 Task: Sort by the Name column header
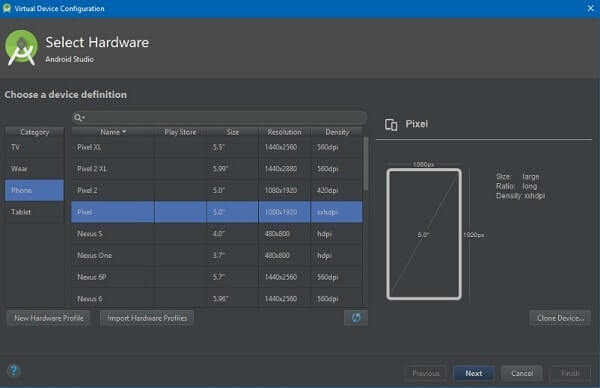[113, 132]
